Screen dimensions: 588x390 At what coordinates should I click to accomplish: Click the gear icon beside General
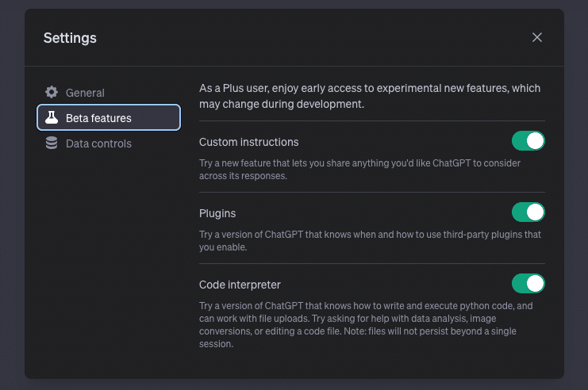point(52,92)
